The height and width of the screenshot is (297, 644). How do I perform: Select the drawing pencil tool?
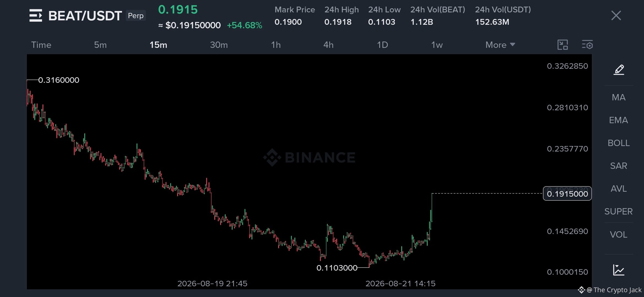[x=619, y=70]
